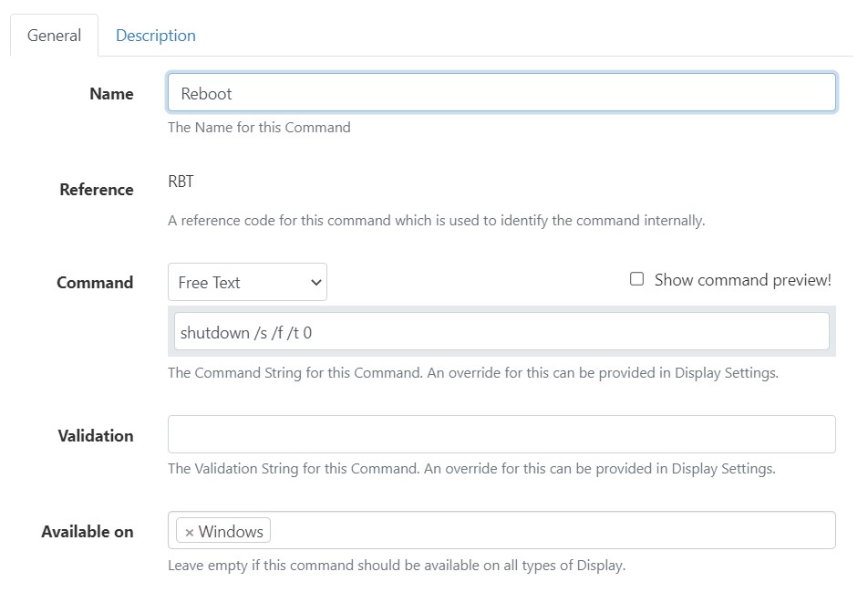Click the Validation label
This screenshot has height=603, width=868.
[96, 436]
